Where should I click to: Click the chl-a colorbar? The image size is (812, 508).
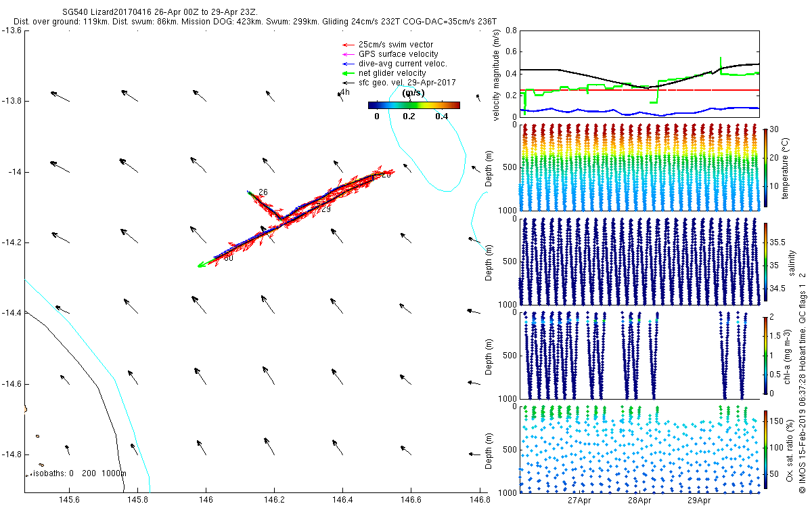(766, 355)
